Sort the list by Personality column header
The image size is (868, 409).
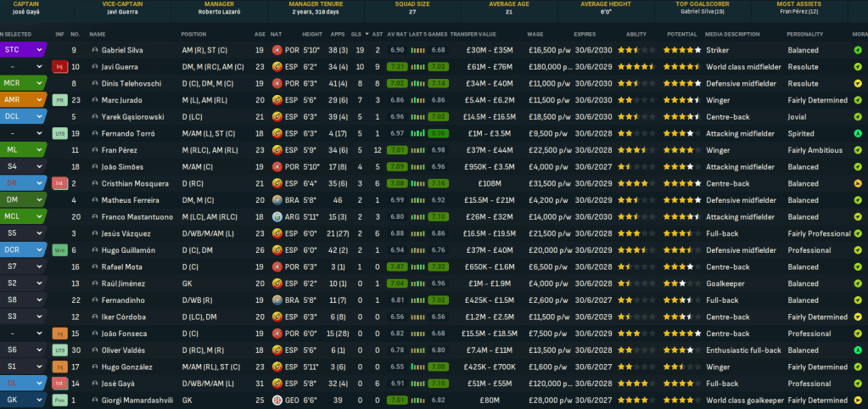pos(804,34)
